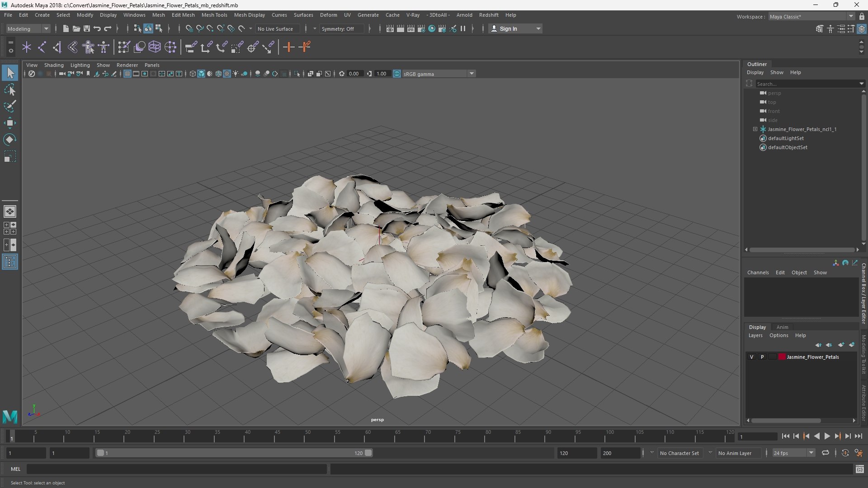This screenshot has height=488, width=868.
Task: Toggle the Outliner panel icon
Action: click(x=10, y=262)
